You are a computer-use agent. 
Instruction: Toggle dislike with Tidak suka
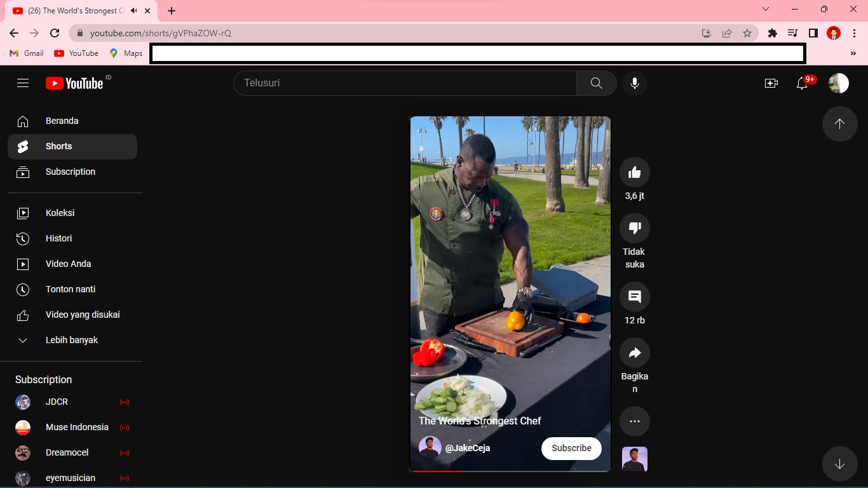634,227
